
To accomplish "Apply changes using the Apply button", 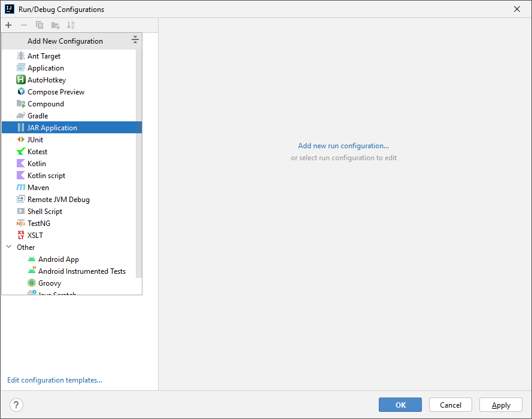I will pyautogui.click(x=500, y=405).
